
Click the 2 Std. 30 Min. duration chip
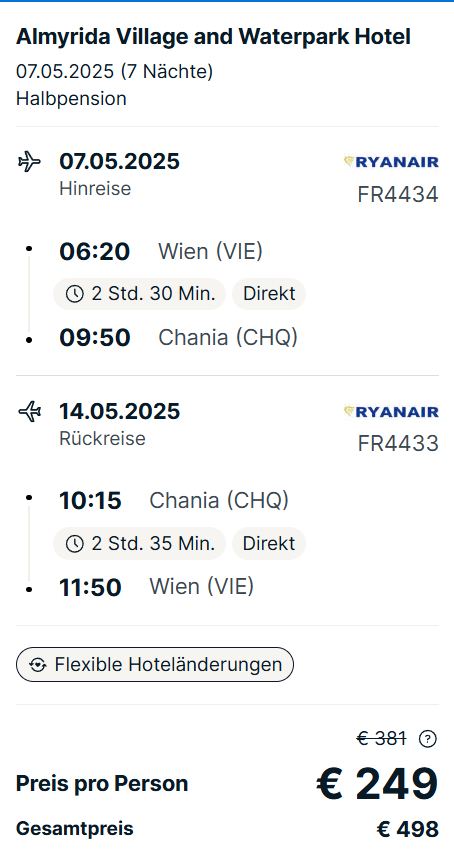tap(139, 294)
